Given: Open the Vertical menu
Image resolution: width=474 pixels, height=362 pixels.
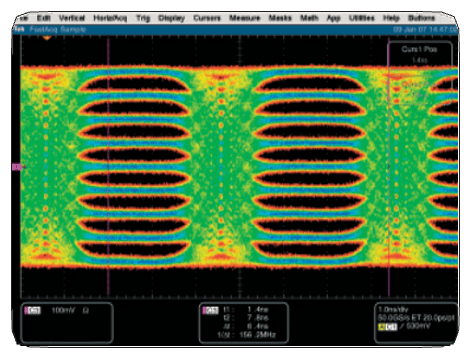Looking at the screenshot, I should (x=72, y=18).
